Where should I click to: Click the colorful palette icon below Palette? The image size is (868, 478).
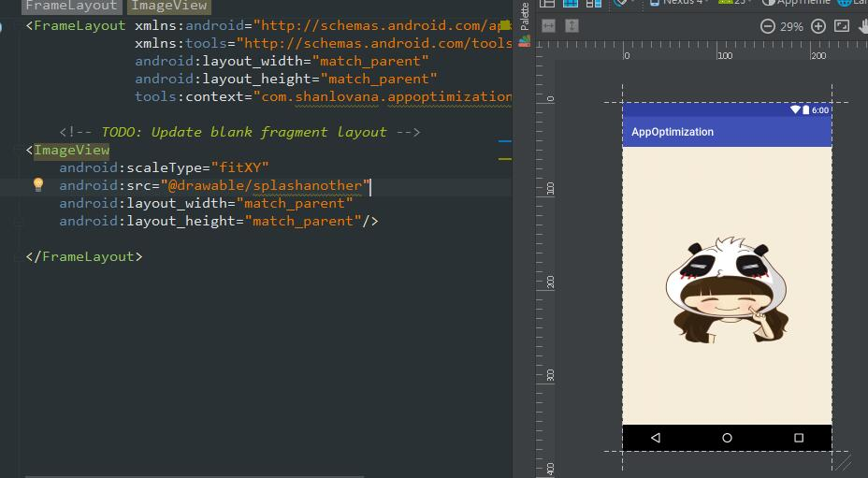[525, 41]
